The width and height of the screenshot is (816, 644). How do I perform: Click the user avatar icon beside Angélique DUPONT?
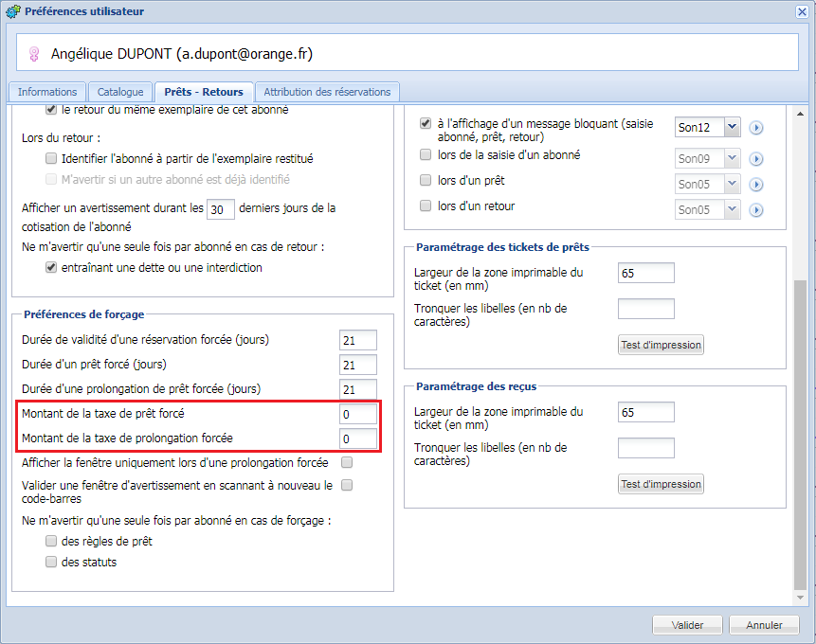point(35,55)
